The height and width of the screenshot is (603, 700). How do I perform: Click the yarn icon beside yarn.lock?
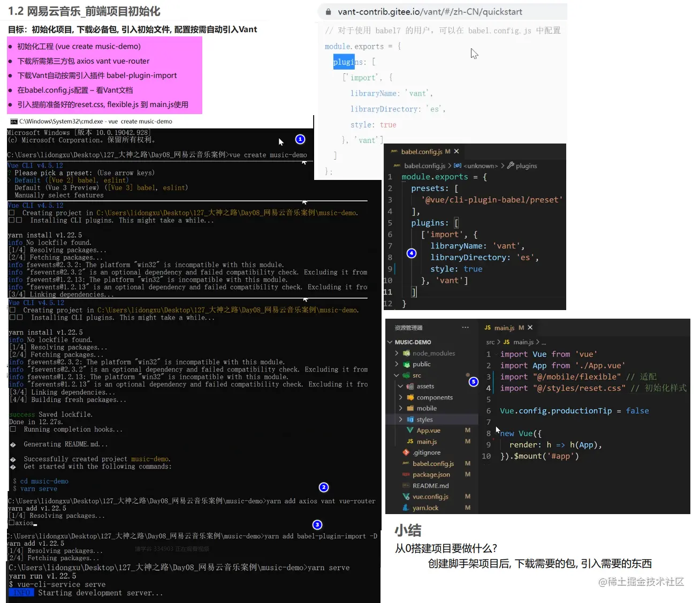click(x=406, y=508)
